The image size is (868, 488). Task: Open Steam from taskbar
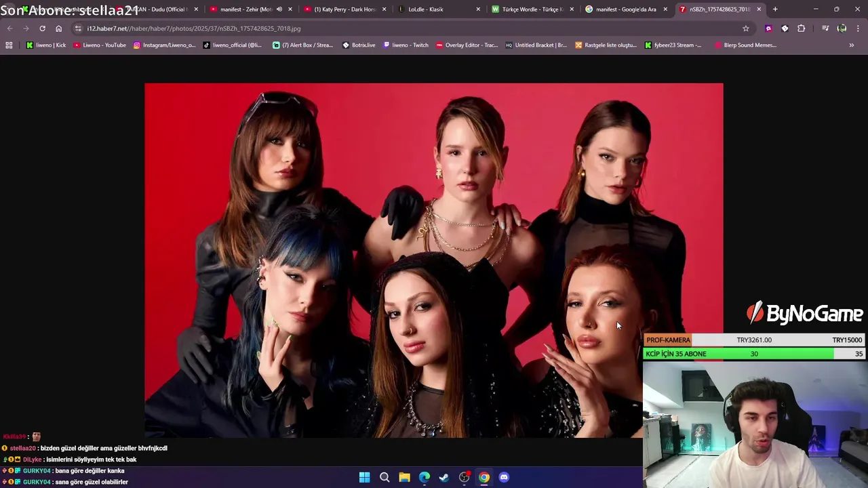pyautogui.click(x=444, y=477)
